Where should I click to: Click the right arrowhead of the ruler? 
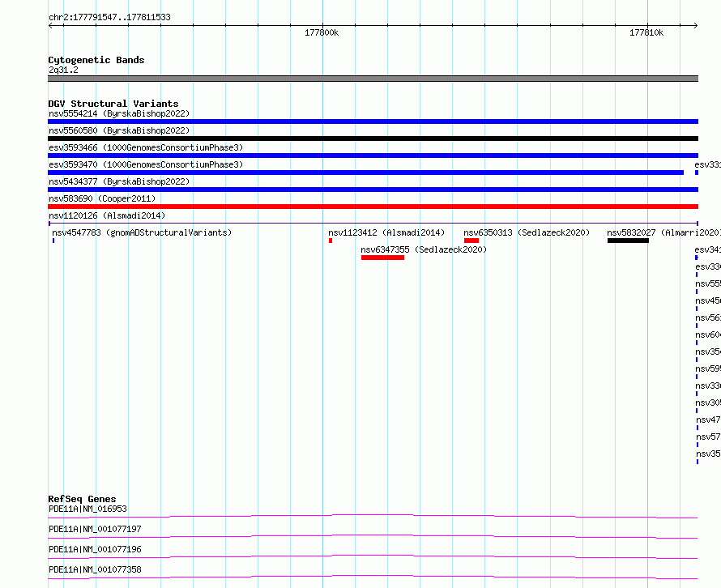pos(695,26)
